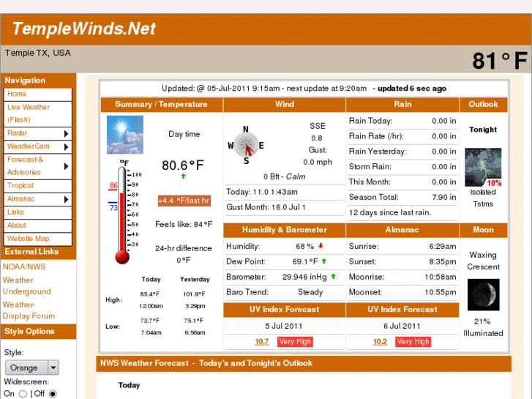532x399 pixels.
Task: Click the Baro Trend Steady value
Action: tap(310, 292)
